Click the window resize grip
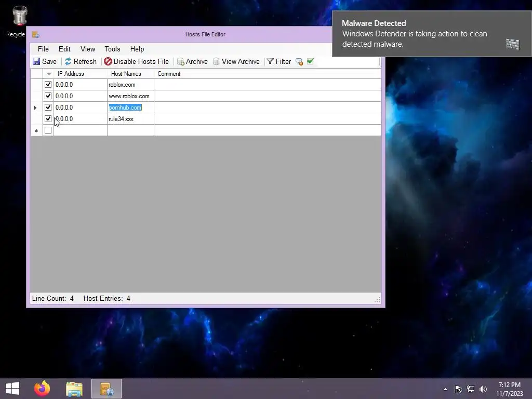The image size is (532, 399). pyautogui.click(x=377, y=300)
